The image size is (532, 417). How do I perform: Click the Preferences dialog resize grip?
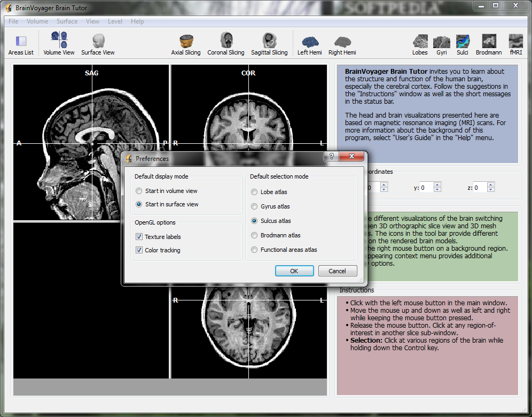pos(361,280)
